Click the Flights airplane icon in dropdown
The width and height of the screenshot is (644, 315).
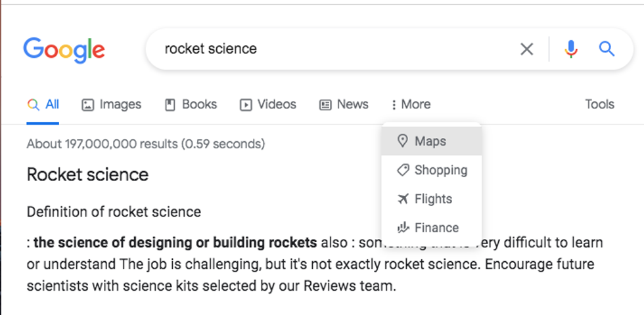click(403, 199)
